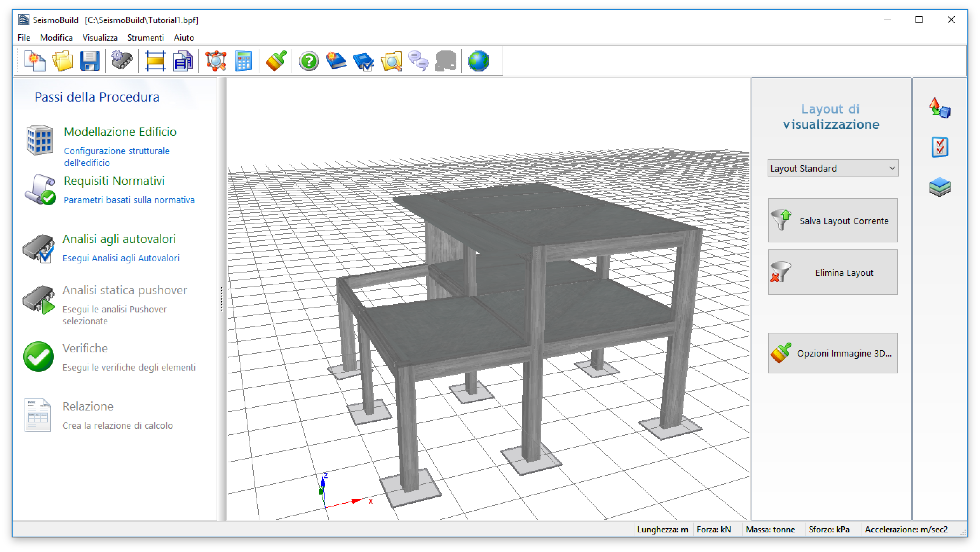Click the red checklist icon on right sidebar

pyautogui.click(x=939, y=147)
